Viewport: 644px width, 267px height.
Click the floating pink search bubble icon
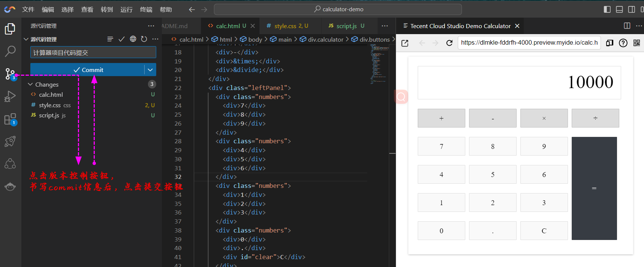(401, 97)
